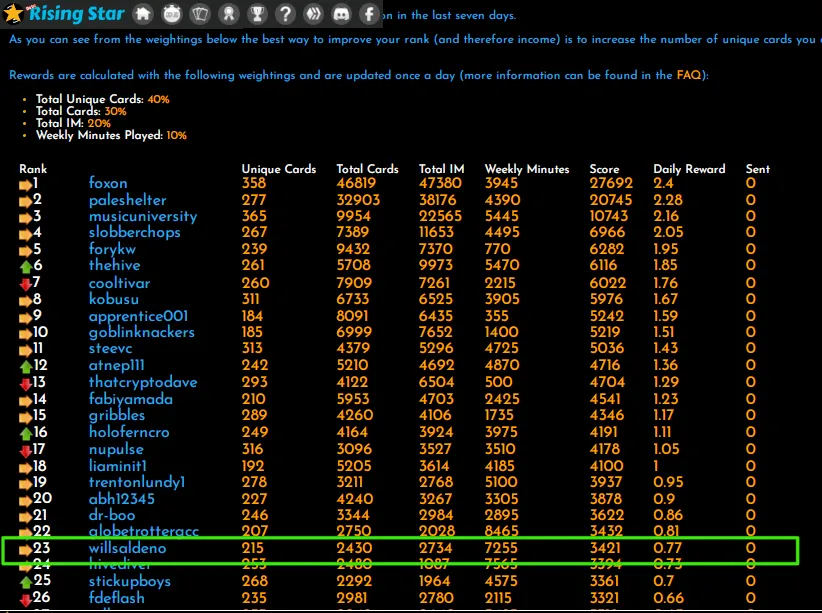822x613 pixels.
Task: Open willsaldeno player link
Action: tap(127, 549)
